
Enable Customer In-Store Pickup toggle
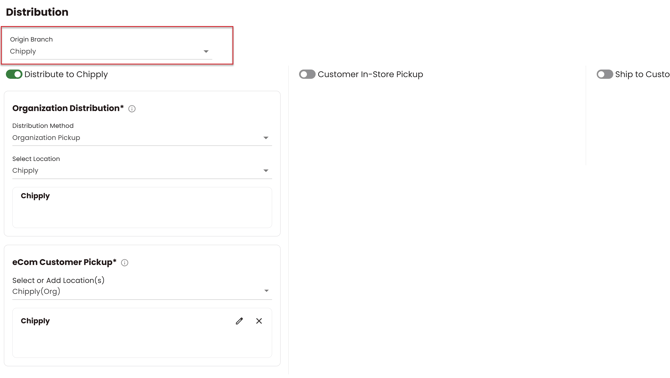point(307,74)
